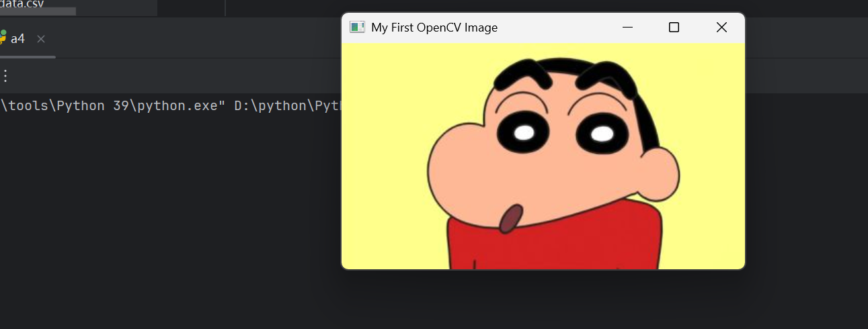
Task: Click the Python icon on a4 tab
Action: pos(2,38)
